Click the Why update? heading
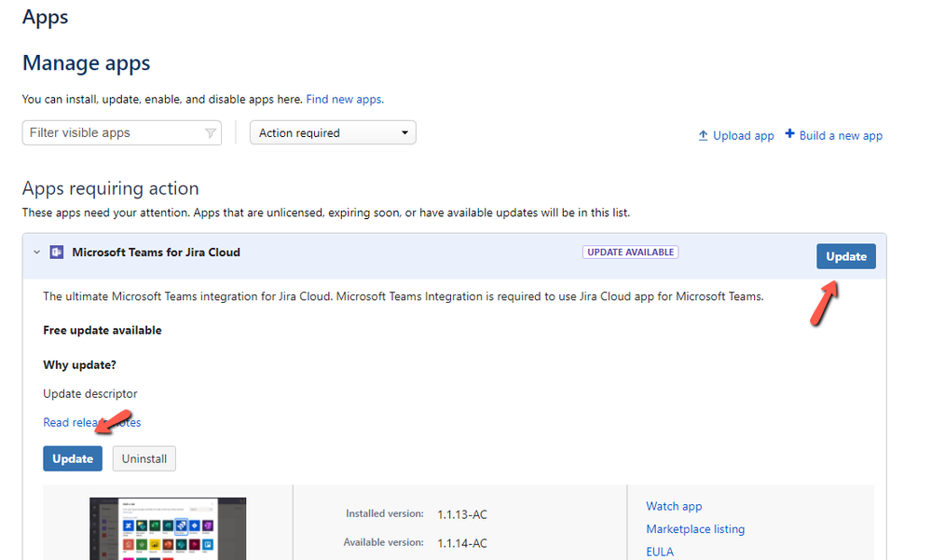The height and width of the screenshot is (560, 931). tap(79, 364)
